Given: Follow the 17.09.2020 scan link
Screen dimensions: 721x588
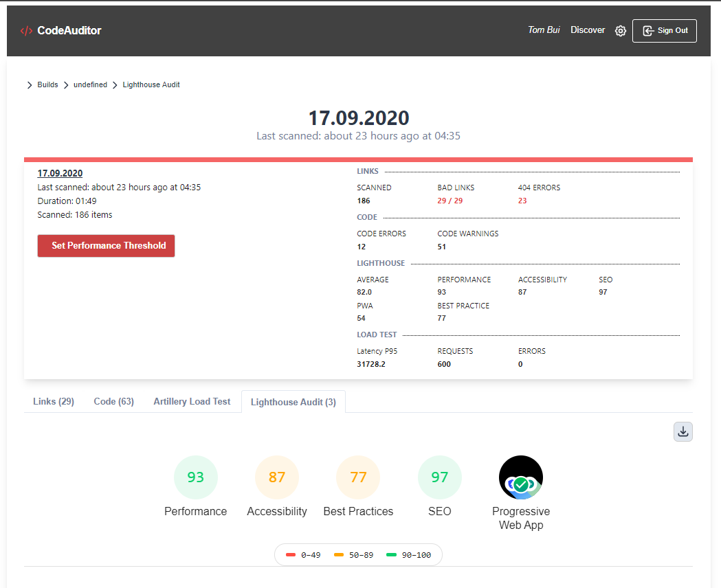Looking at the screenshot, I should click(60, 173).
